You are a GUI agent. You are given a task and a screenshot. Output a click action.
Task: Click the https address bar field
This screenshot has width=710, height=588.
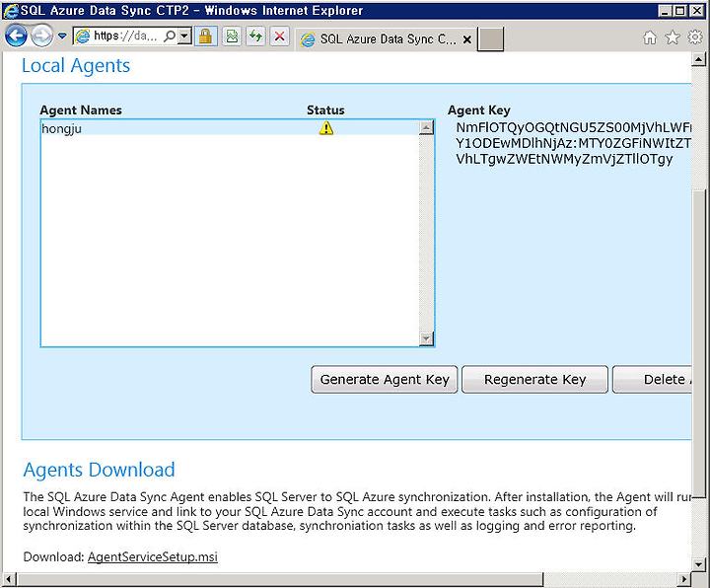pyautogui.click(x=124, y=37)
